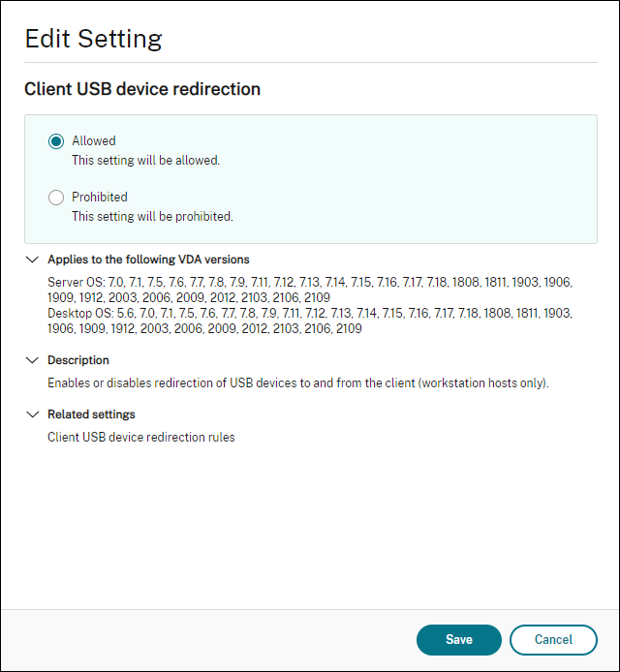
Task: Click the USB redirection description text
Action: pyautogui.click(x=298, y=383)
